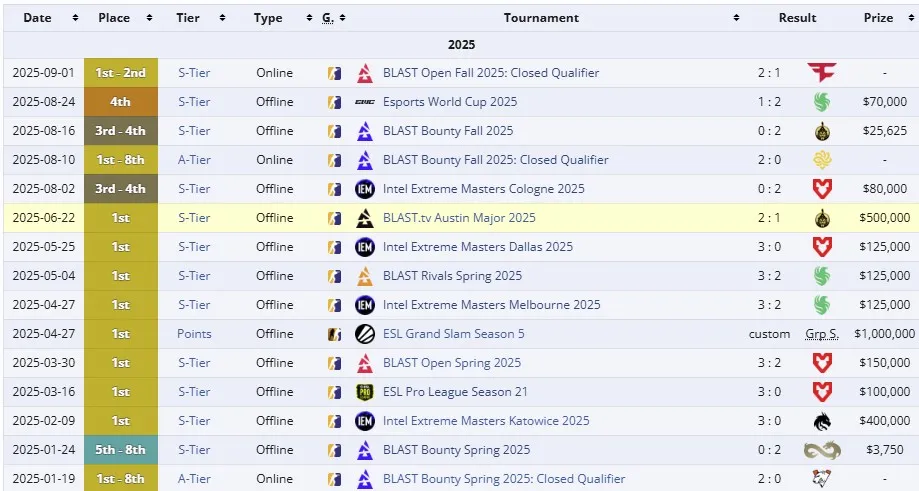Sort by G. column sort arrows
The height and width of the screenshot is (491, 919).
[x=342, y=18]
